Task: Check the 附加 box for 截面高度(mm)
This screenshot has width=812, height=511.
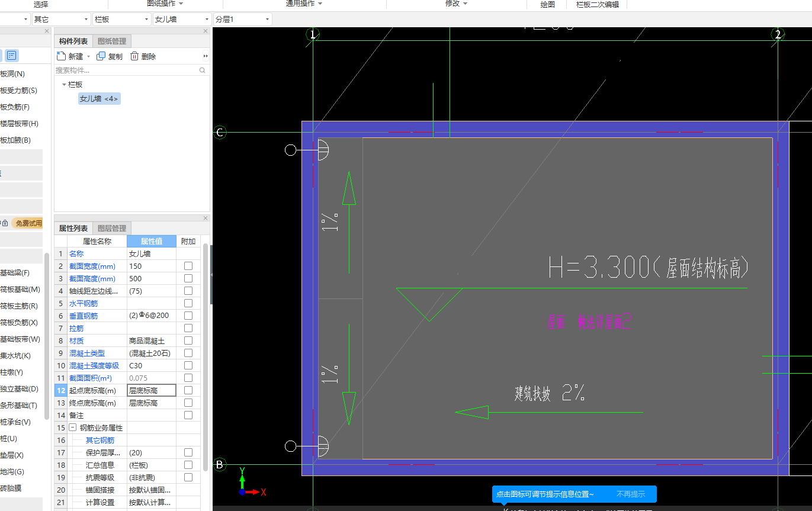Action: (x=188, y=278)
